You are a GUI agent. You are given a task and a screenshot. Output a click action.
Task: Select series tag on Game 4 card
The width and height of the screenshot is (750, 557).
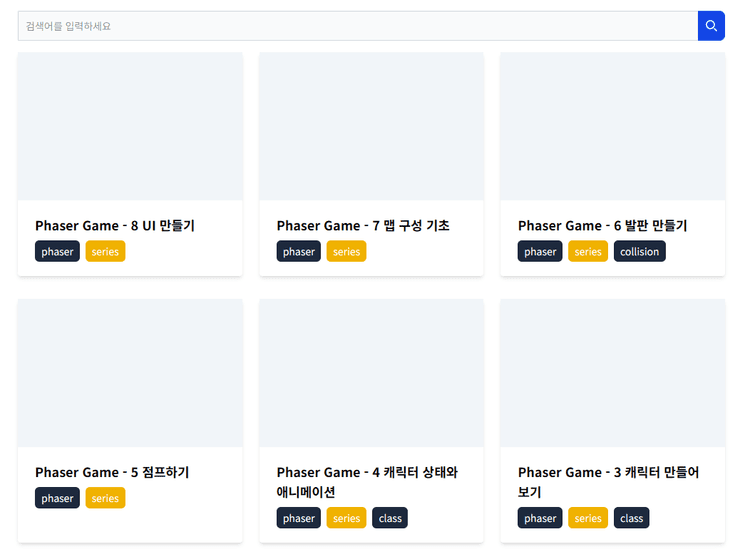[346, 518]
